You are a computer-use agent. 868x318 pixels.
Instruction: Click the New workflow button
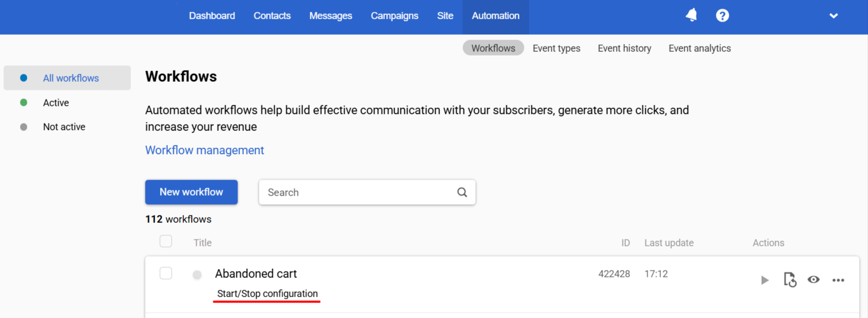point(191,192)
